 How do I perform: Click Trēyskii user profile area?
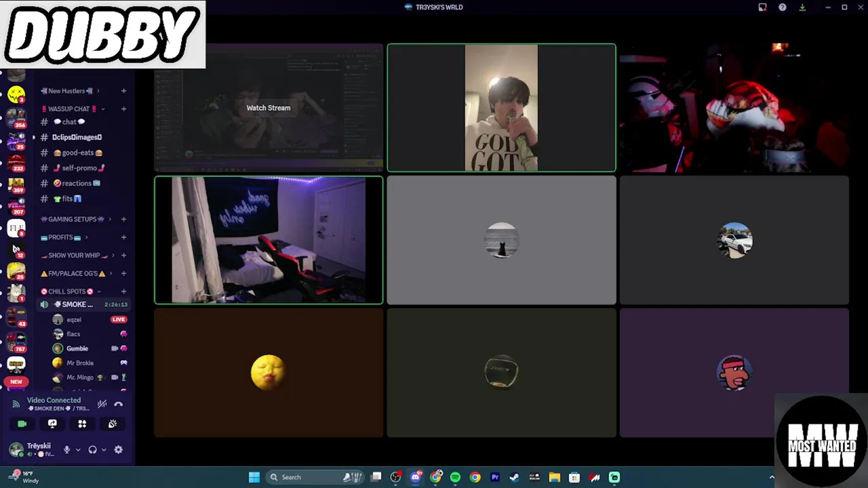pyautogui.click(x=33, y=449)
